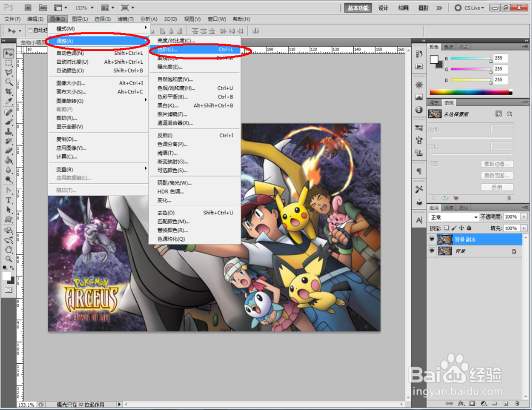
Task: Hide the 背景 副本 layer
Action: click(x=431, y=239)
